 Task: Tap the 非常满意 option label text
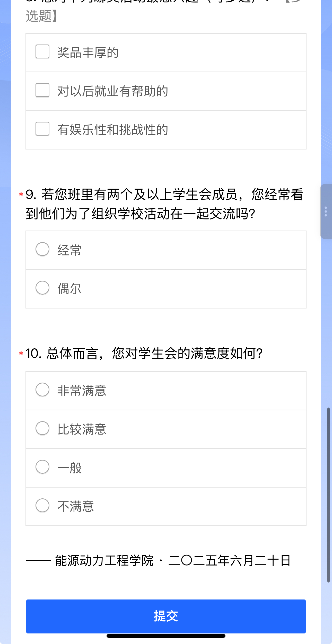(x=82, y=391)
